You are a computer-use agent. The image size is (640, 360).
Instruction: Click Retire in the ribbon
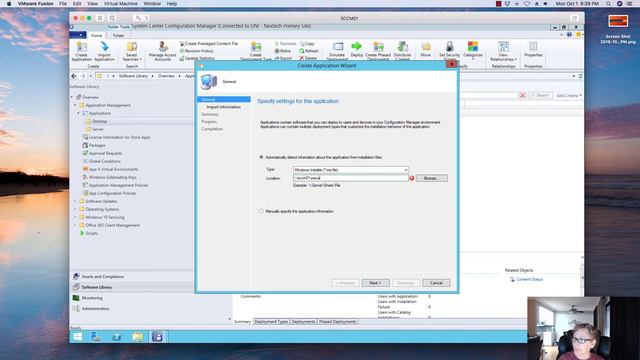coord(283,51)
